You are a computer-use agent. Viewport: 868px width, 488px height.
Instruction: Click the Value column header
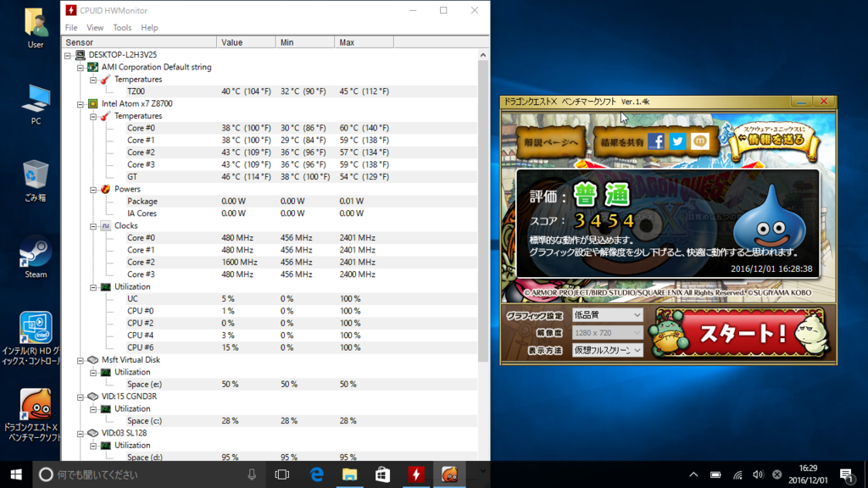coord(247,42)
